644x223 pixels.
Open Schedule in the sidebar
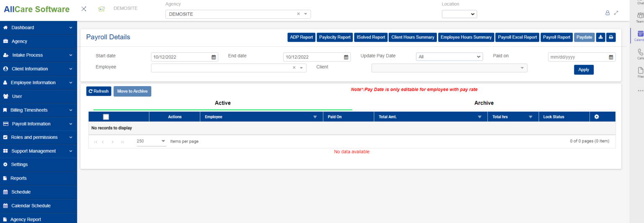(x=39, y=192)
